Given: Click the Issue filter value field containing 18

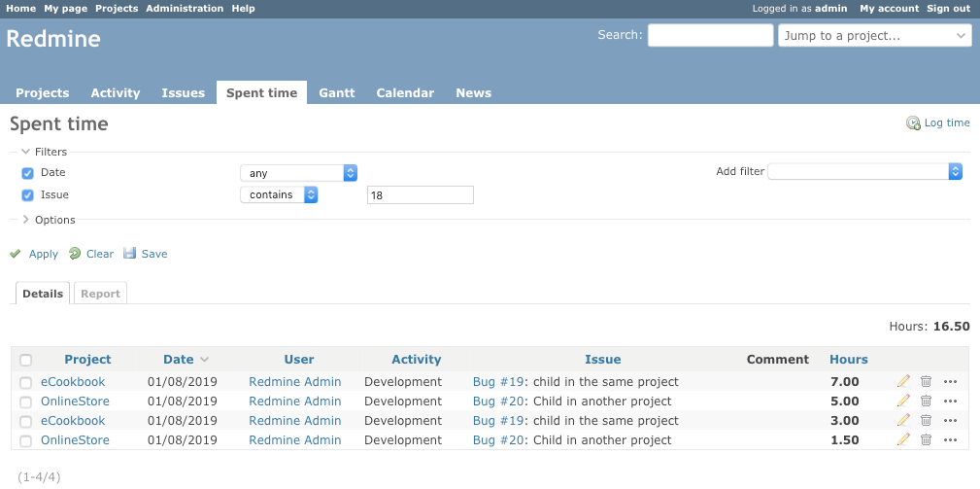Looking at the screenshot, I should tap(420, 195).
